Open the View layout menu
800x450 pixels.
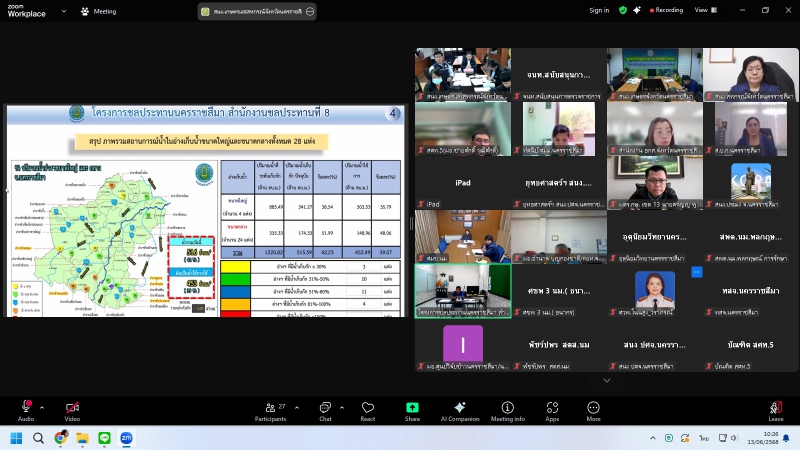coord(704,10)
